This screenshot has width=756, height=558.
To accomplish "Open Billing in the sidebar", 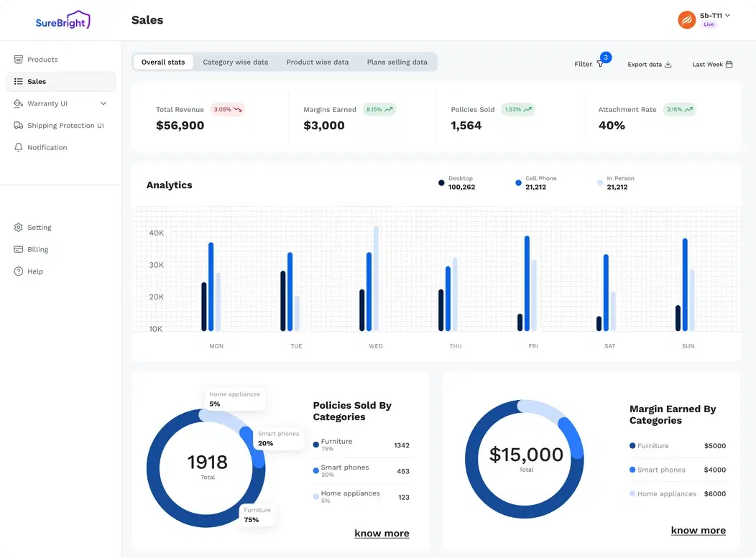I will click(61, 249).
